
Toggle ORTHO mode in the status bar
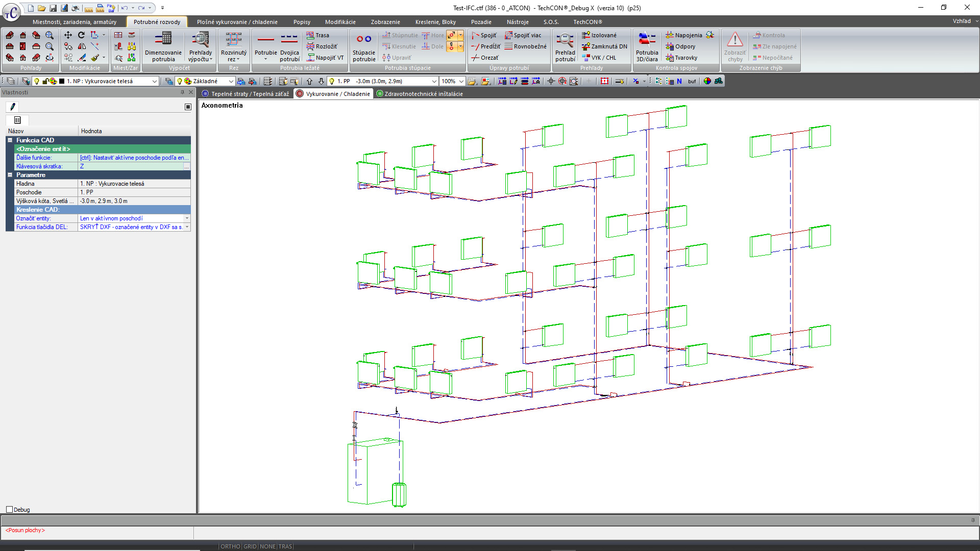tap(230, 546)
